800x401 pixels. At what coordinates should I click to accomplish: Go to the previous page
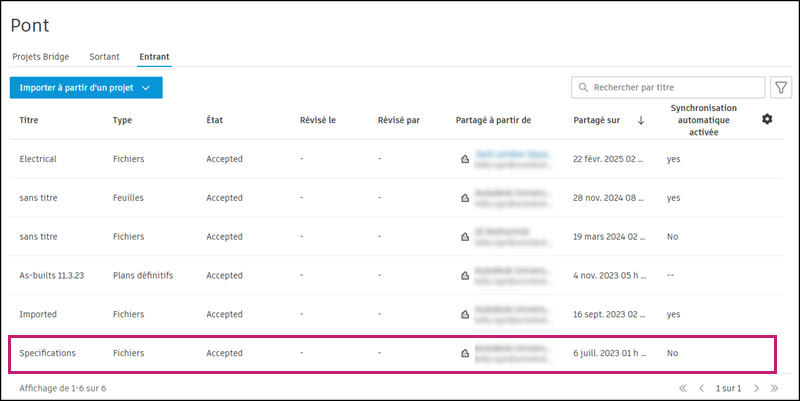701,388
